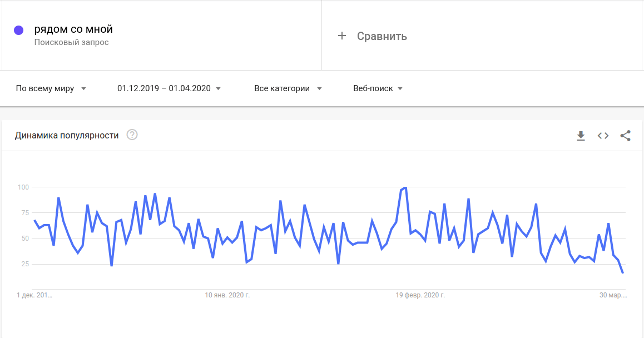Expand the 'По всему миру' region dropdown
Viewport: 644px width, 338px height.
51,88
